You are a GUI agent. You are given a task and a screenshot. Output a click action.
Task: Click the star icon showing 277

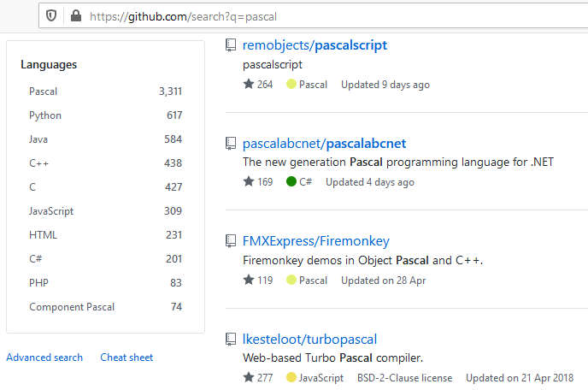[x=249, y=378]
